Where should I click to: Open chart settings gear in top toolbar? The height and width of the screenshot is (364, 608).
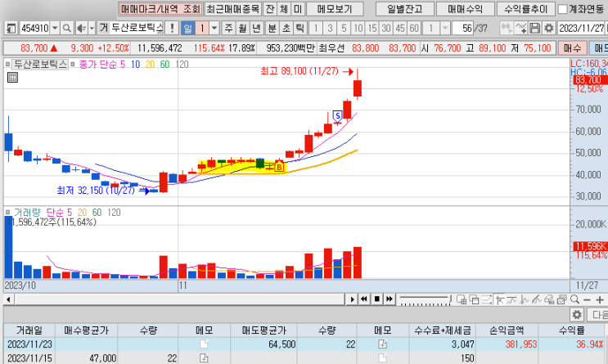[x=549, y=28]
